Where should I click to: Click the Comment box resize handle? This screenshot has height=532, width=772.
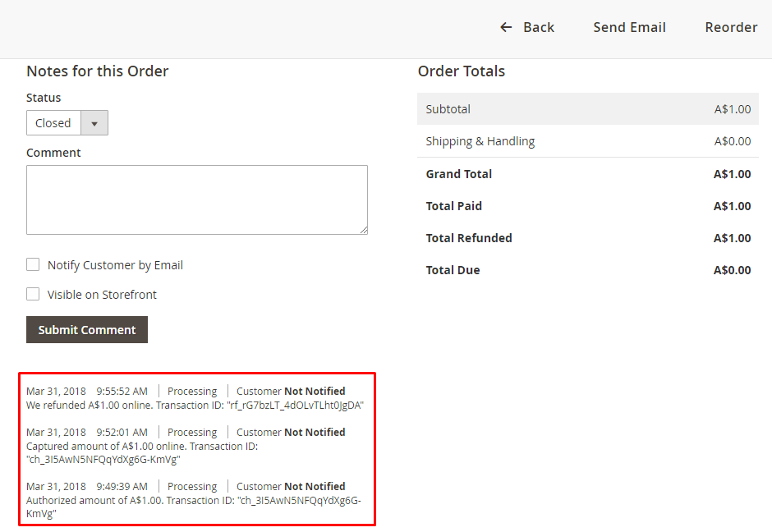tap(363, 230)
